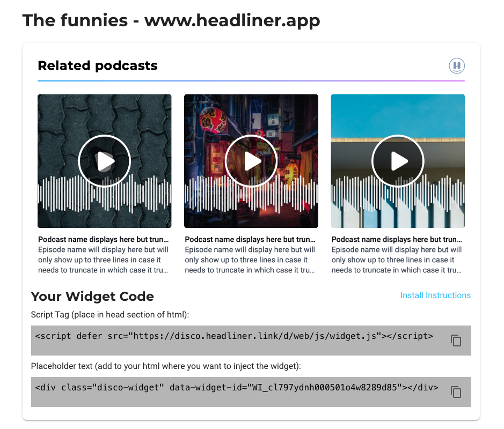504x429 pixels.
Task: Copy the div placeholder code
Action: [x=456, y=392]
